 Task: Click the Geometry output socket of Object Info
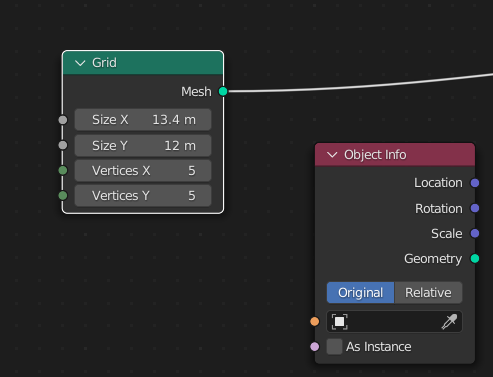click(x=475, y=259)
